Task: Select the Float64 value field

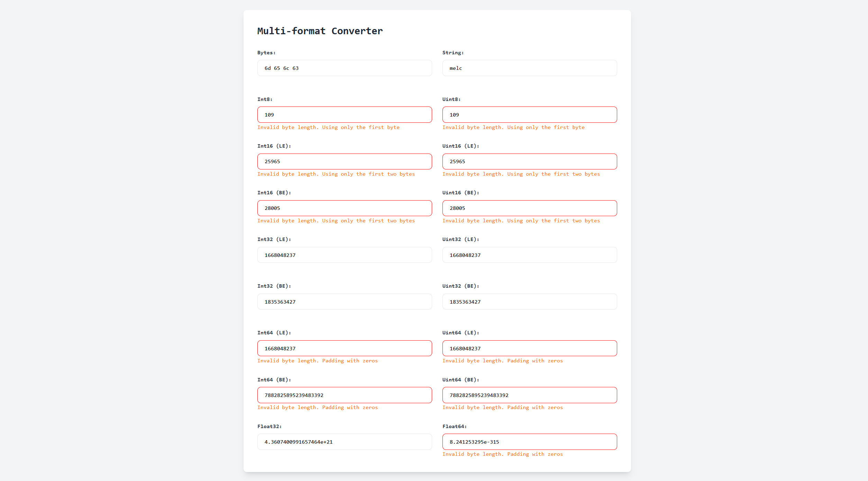Action: click(529, 441)
